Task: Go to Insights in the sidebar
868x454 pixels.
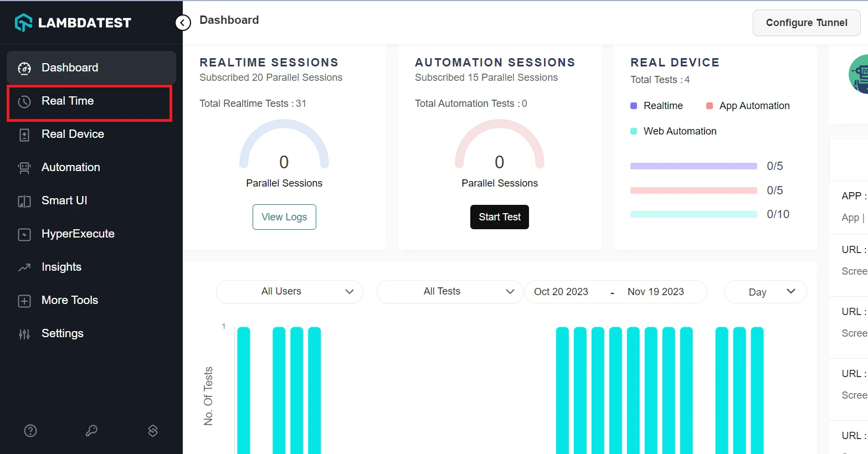Action: coord(61,267)
